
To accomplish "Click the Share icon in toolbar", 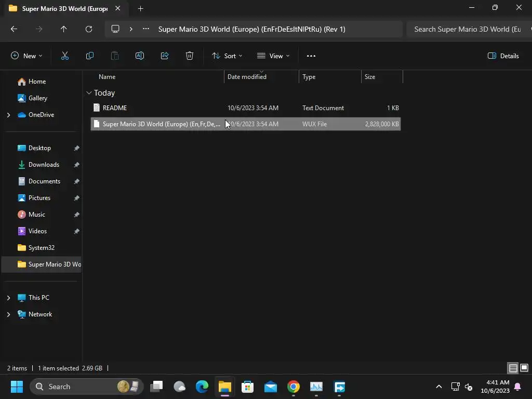I will click(x=165, y=56).
